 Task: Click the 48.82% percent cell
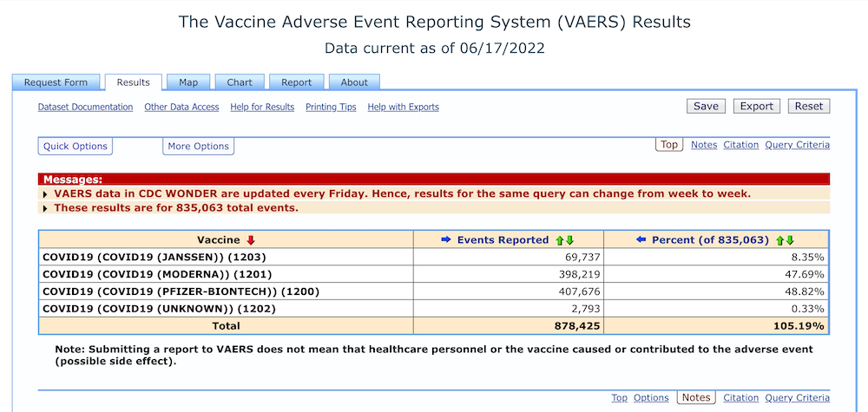pos(716,291)
